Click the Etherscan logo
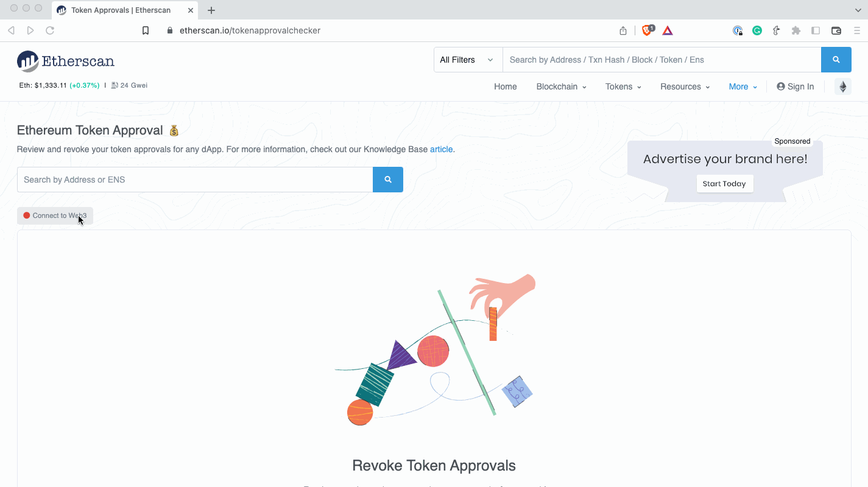Viewport: 868px width, 487px height. tap(66, 61)
